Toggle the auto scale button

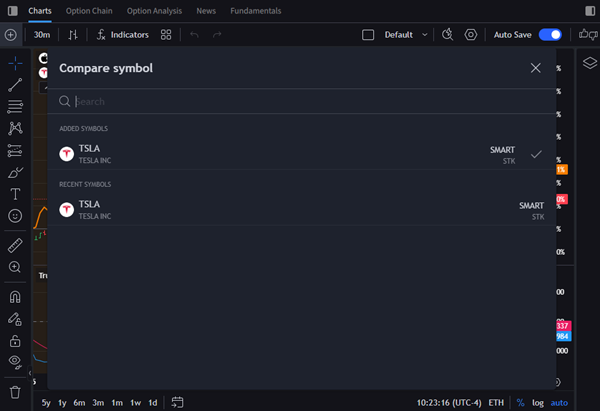(559, 403)
